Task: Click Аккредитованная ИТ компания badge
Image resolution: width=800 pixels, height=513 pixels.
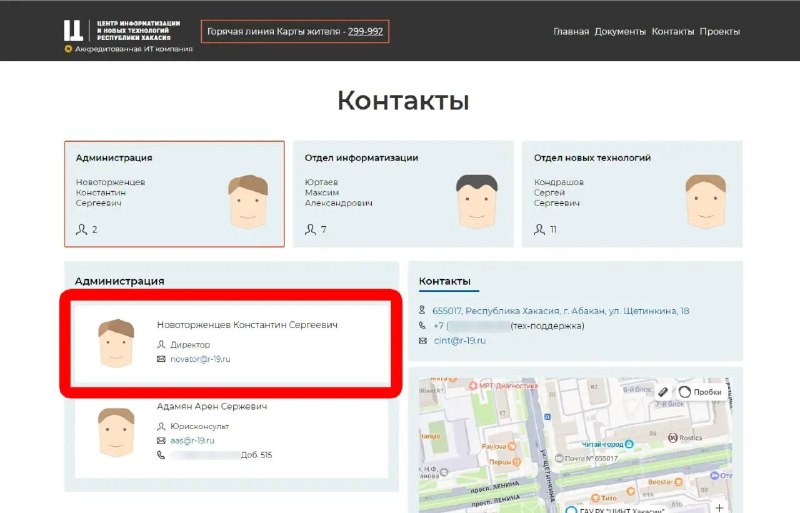Action: [129, 49]
